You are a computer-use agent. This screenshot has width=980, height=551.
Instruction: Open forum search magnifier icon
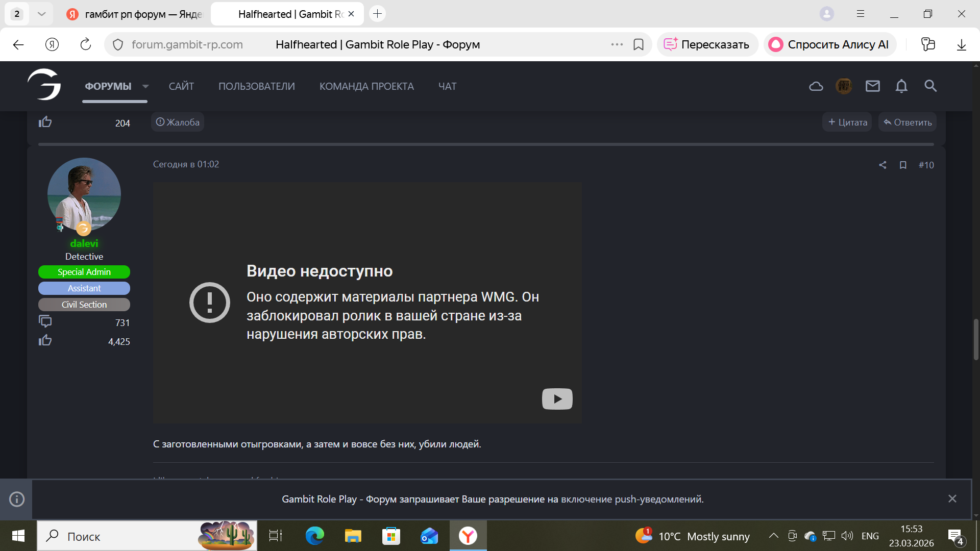[x=930, y=86]
